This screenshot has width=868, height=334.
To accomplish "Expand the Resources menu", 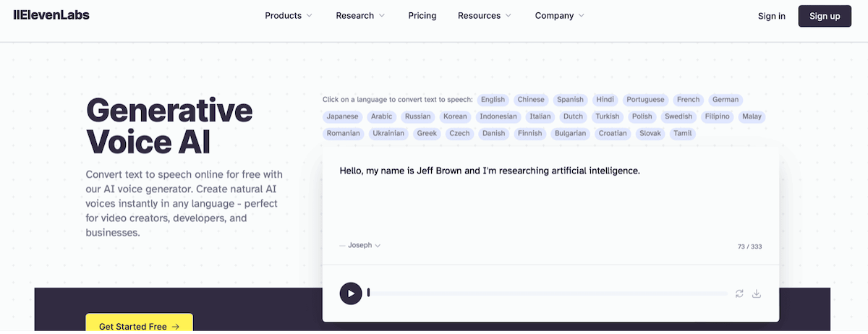I will (x=485, y=15).
